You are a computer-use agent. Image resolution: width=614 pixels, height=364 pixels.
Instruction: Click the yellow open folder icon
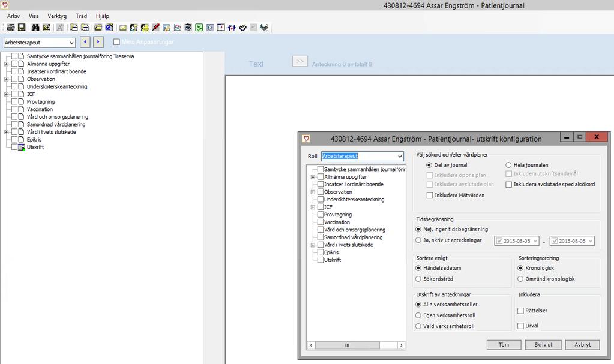98,28
